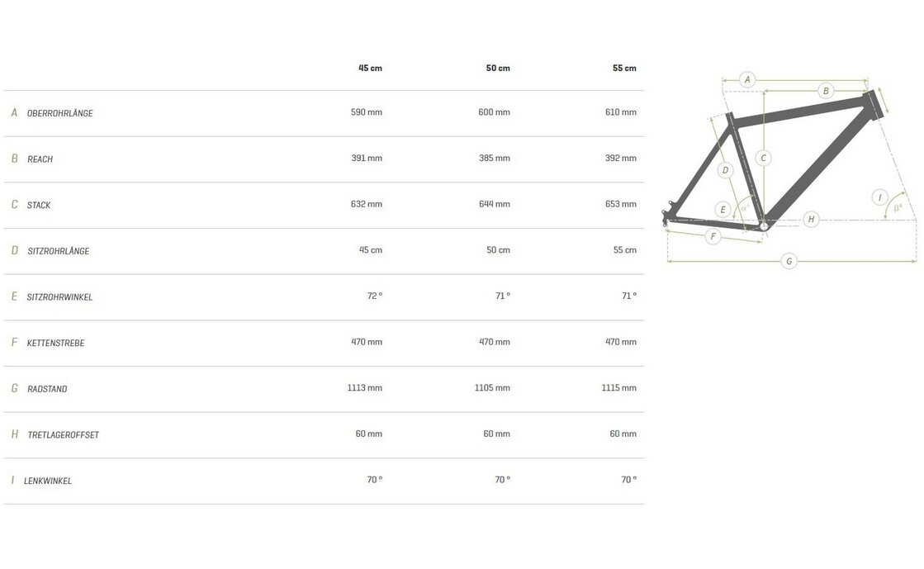Click the circled B marker in frame diagram

[x=825, y=91]
